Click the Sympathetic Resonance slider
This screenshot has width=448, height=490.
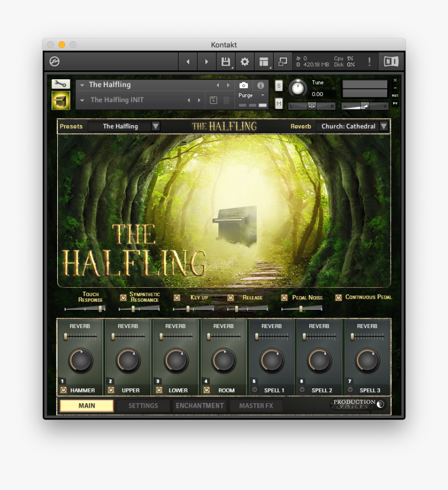pos(139,309)
